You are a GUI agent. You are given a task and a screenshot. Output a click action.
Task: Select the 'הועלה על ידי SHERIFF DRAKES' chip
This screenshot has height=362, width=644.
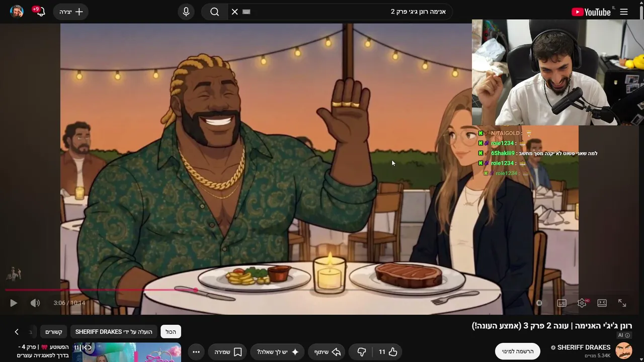pyautogui.click(x=114, y=332)
